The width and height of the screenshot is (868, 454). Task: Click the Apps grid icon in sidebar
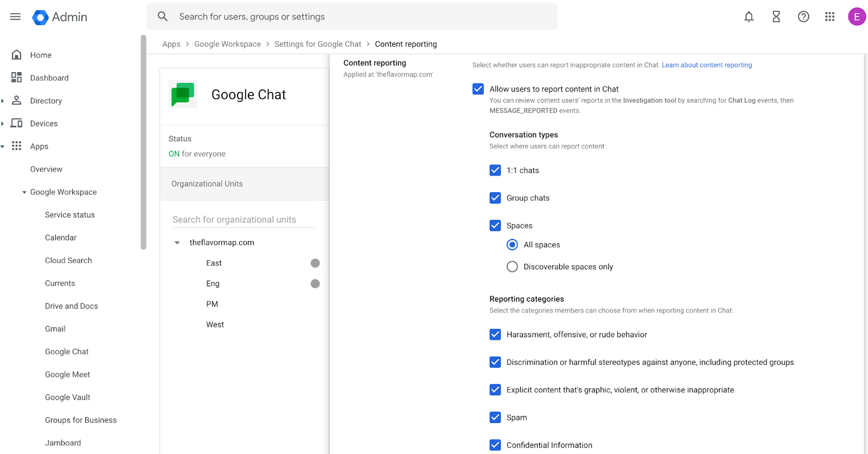(x=17, y=146)
